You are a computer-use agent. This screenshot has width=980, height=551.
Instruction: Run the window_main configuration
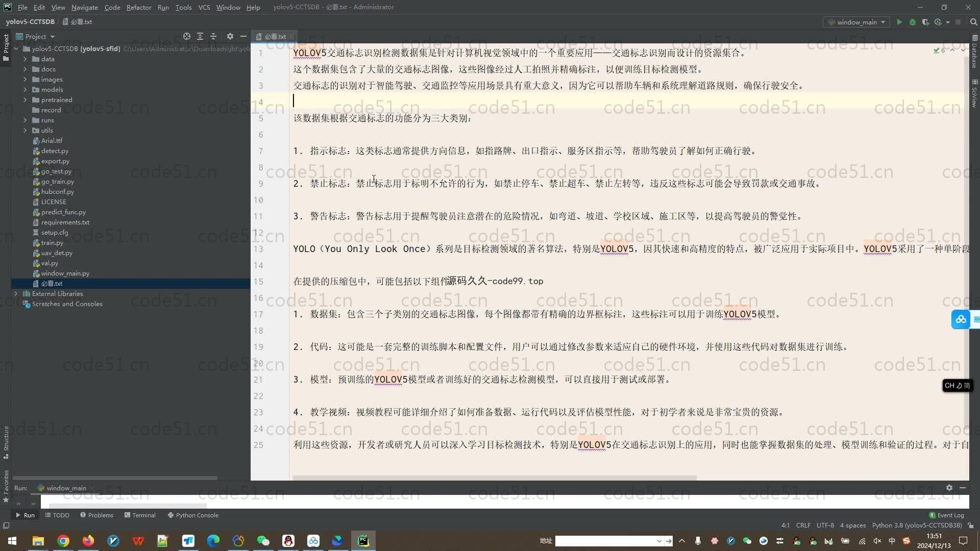[899, 22]
